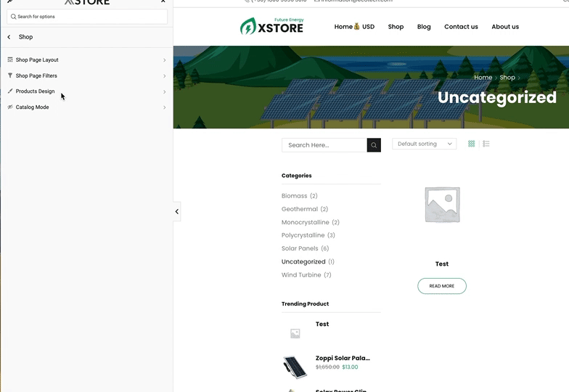This screenshot has height=392, width=569.
Task: Click the Test product placeholder image
Action: [x=442, y=205]
